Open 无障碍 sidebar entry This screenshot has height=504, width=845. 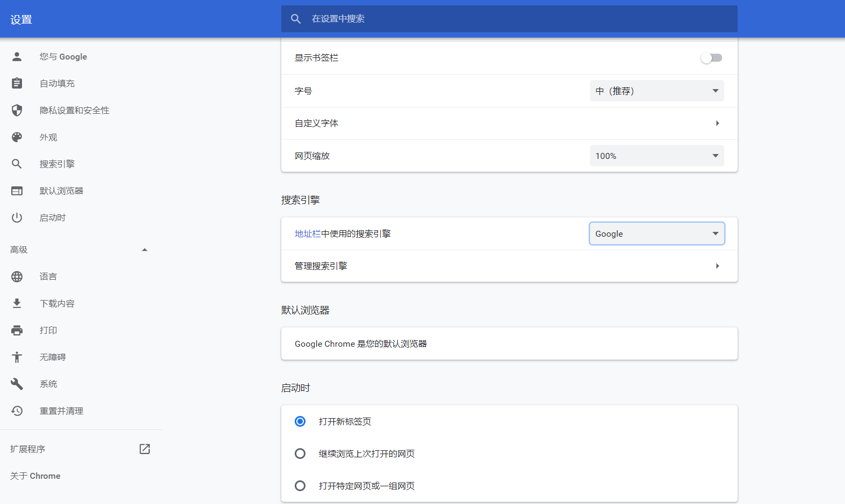coord(53,357)
